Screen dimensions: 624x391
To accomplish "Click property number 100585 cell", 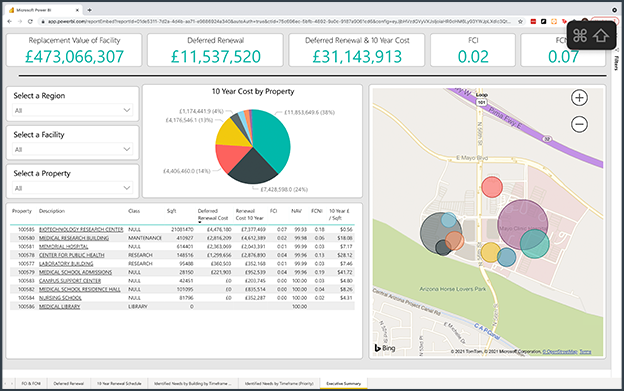I will (26, 230).
